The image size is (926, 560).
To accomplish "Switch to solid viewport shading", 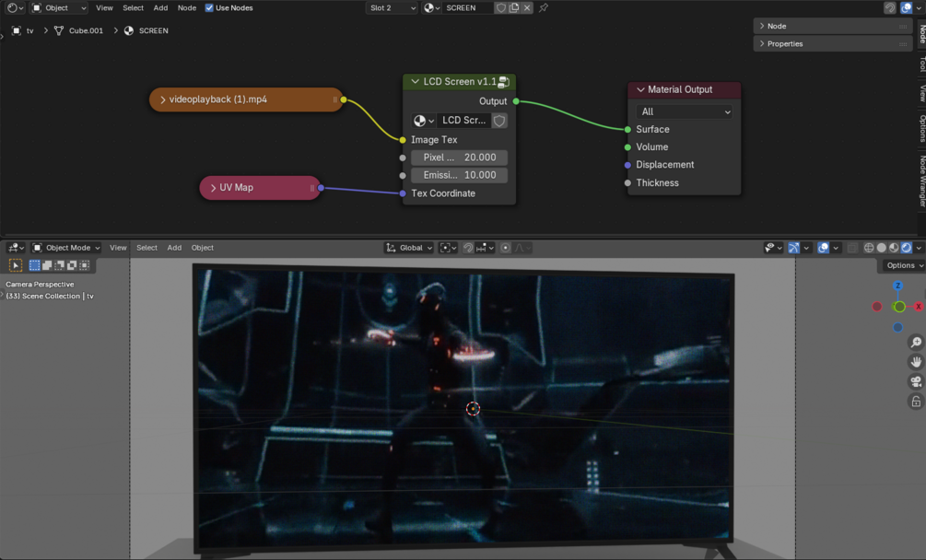I will (x=881, y=248).
